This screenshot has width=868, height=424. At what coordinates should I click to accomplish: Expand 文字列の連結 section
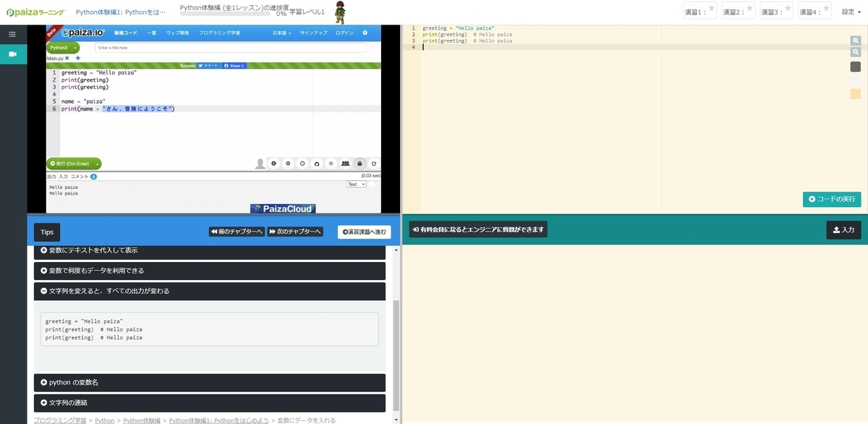click(210, 402)
